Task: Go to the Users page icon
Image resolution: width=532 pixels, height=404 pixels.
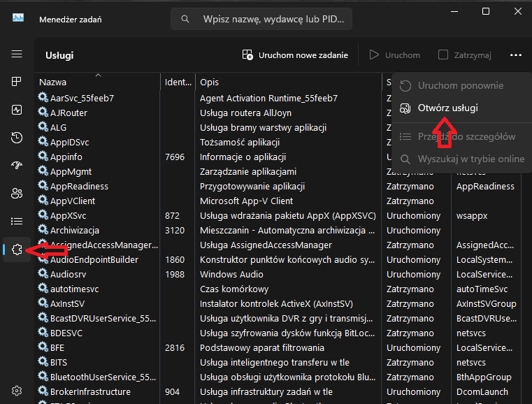Action: tap(17, 193)
